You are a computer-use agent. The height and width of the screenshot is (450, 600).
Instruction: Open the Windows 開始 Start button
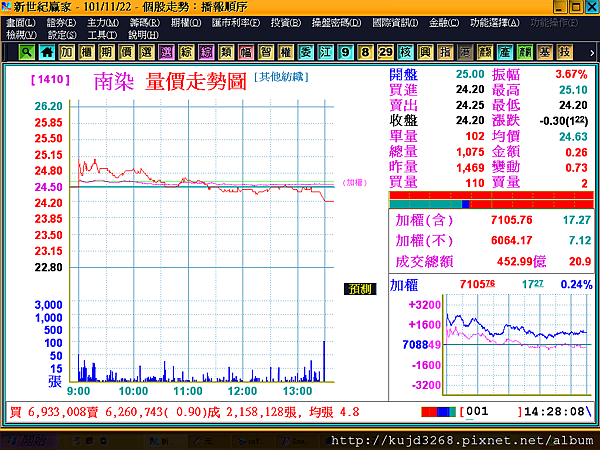click(29, 441)
